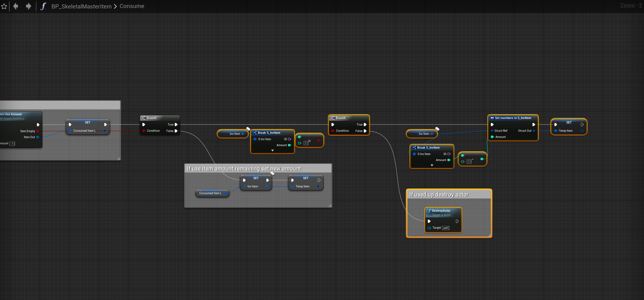Expand lower Break S_InvItem node pins

tap(432, 165)
